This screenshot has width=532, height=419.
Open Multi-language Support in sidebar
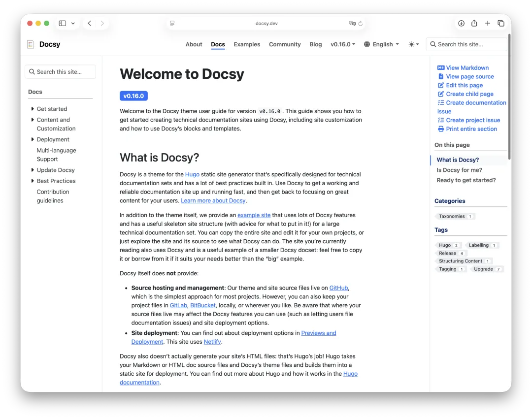coord(56,155)
